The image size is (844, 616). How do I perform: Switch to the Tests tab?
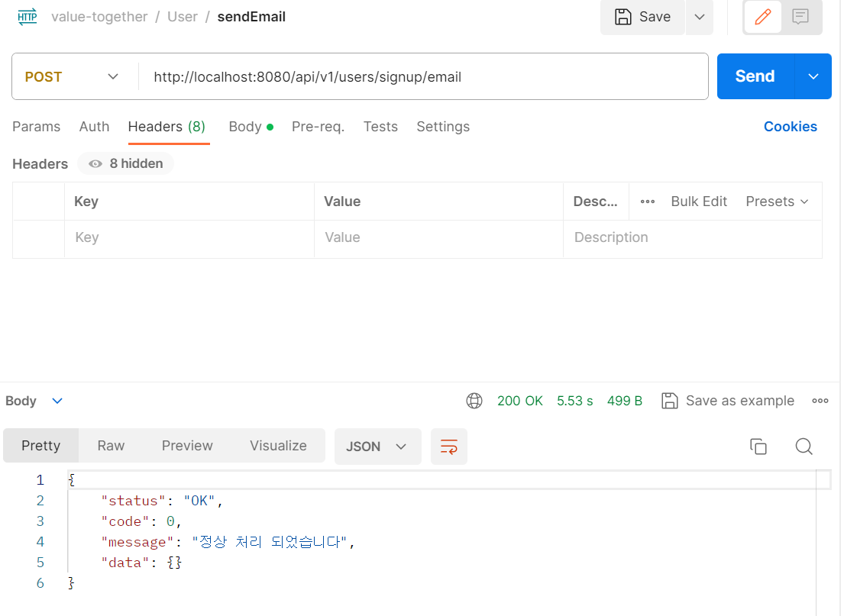pos(380,127)
